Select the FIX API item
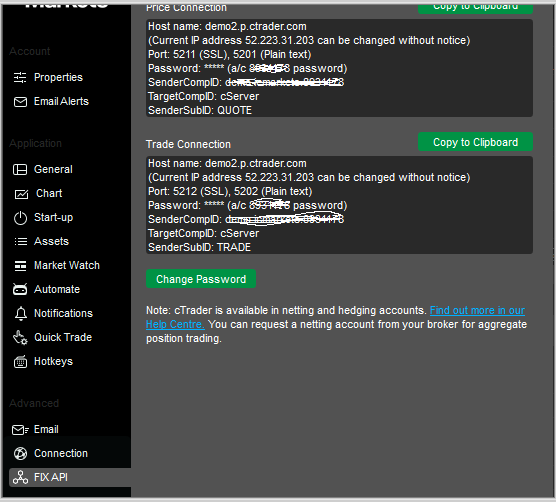Screen dimensions: 556x502 click(70, 477)
